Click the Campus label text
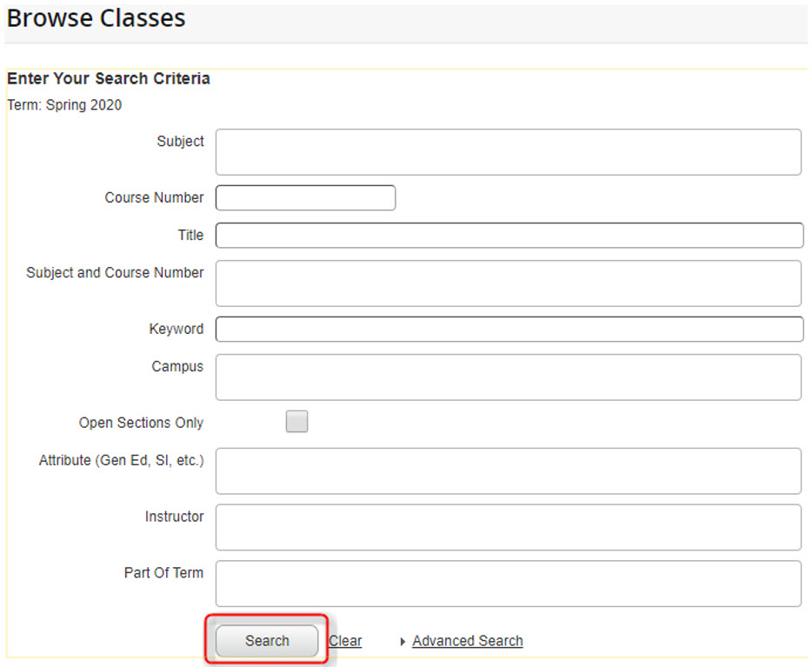Screen dimensions: 812x667 (177, 366)
